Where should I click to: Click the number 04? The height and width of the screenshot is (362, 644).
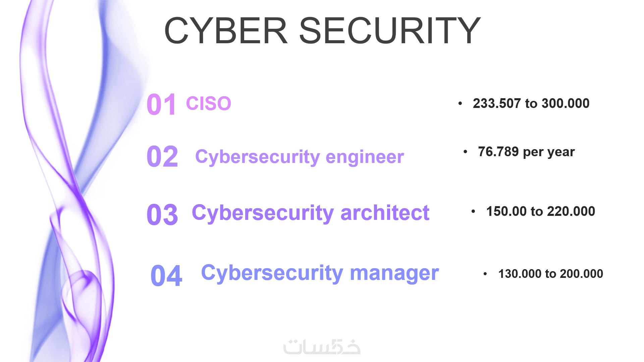166,276
